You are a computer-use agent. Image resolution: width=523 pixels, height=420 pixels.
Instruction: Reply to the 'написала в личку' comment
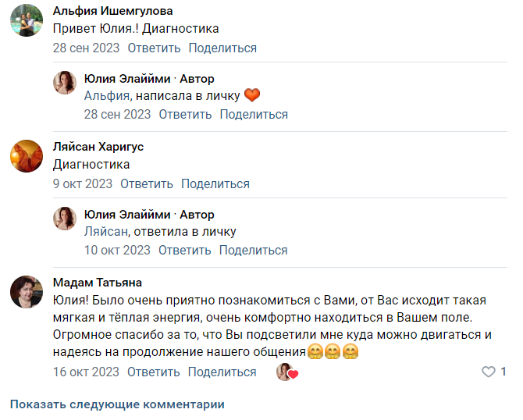point(185,115)
